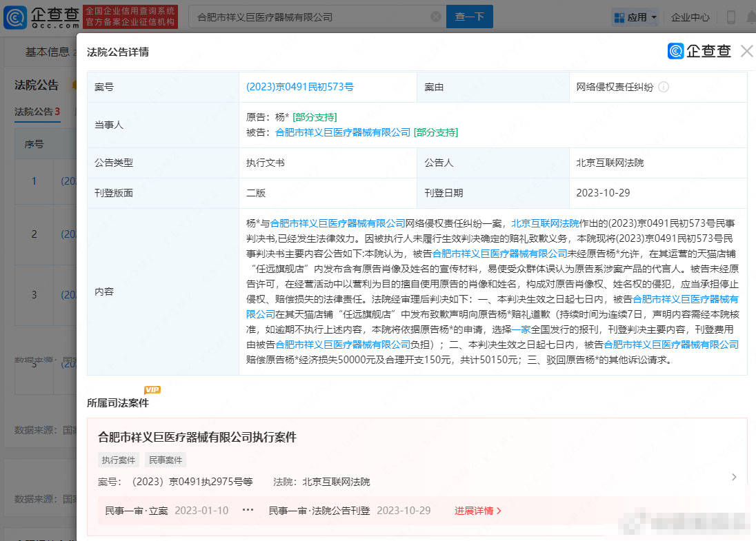The image size is (756, 541).
Task: Open the mobile phone icon in header
Action: pyautogui.click(x=730, y=17)
